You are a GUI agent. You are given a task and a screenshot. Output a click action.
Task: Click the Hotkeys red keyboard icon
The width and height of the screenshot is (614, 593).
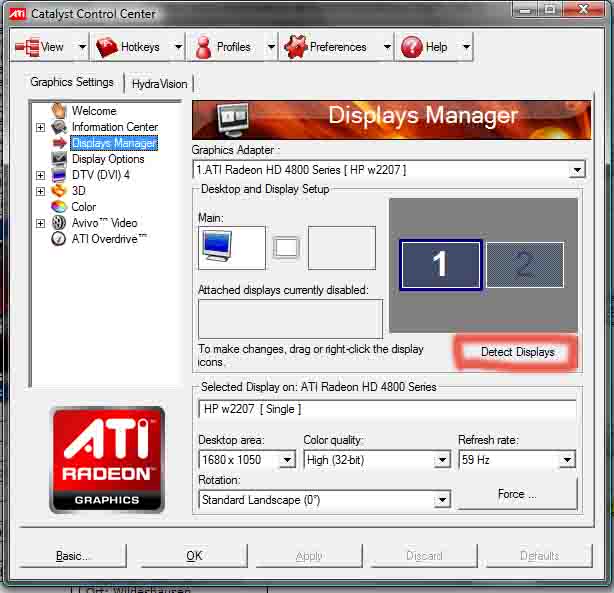tap(107, 47)
